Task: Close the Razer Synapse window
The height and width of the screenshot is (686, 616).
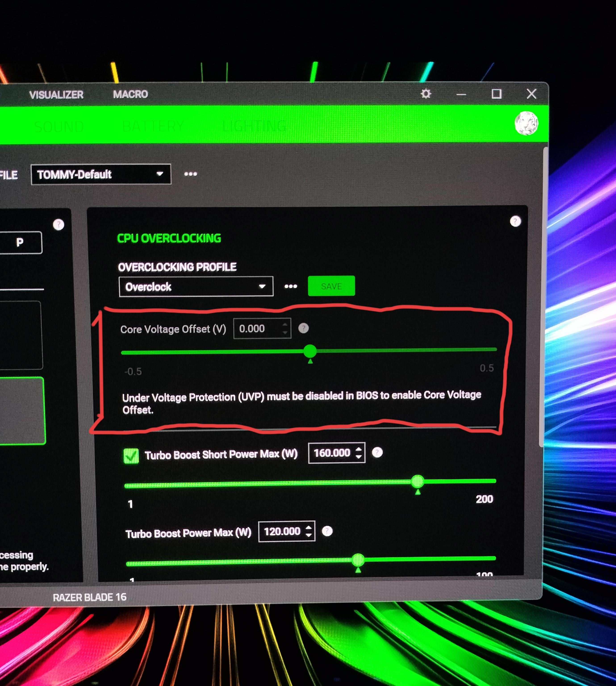Action: pyautogui.click(x=531, y=94)
